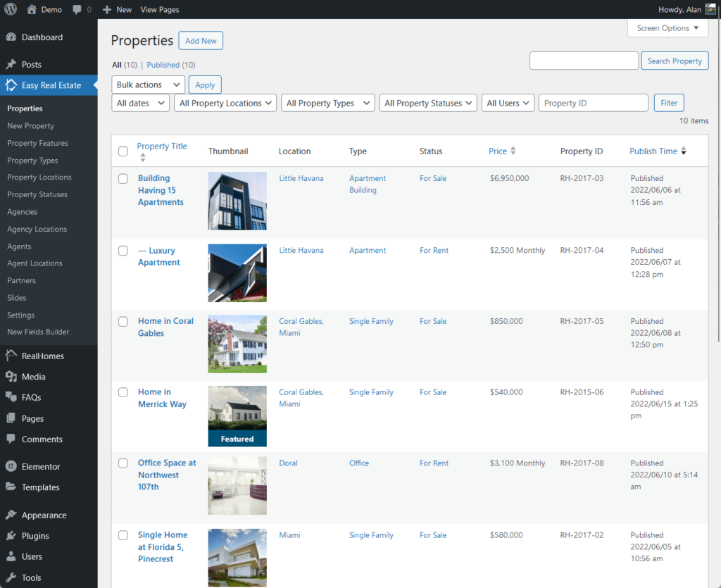Open the comments bubble icon in the top bar
721x588 pixels.
80,9
